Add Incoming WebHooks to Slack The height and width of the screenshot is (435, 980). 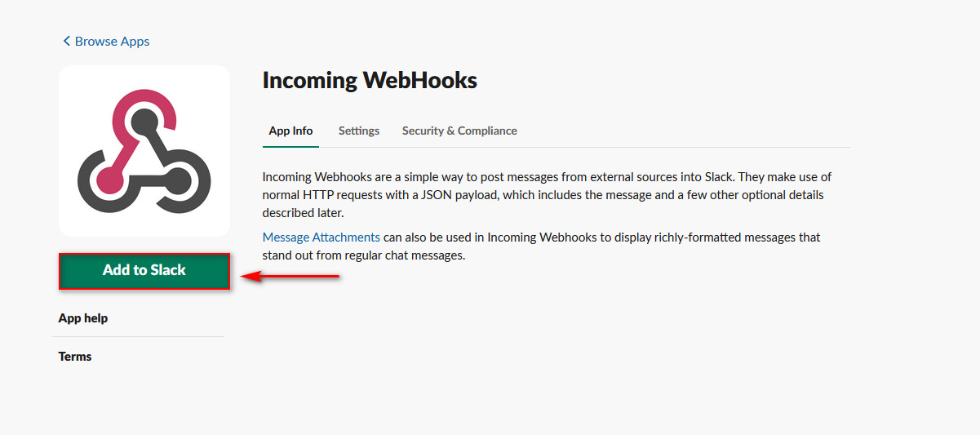144,271
